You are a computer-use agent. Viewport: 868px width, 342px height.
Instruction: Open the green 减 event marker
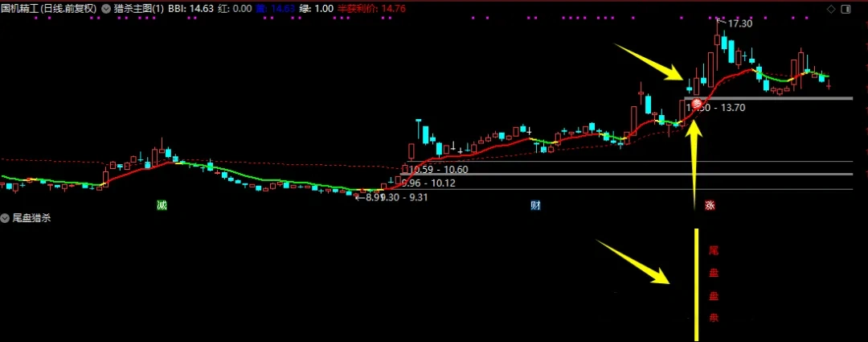162,205
